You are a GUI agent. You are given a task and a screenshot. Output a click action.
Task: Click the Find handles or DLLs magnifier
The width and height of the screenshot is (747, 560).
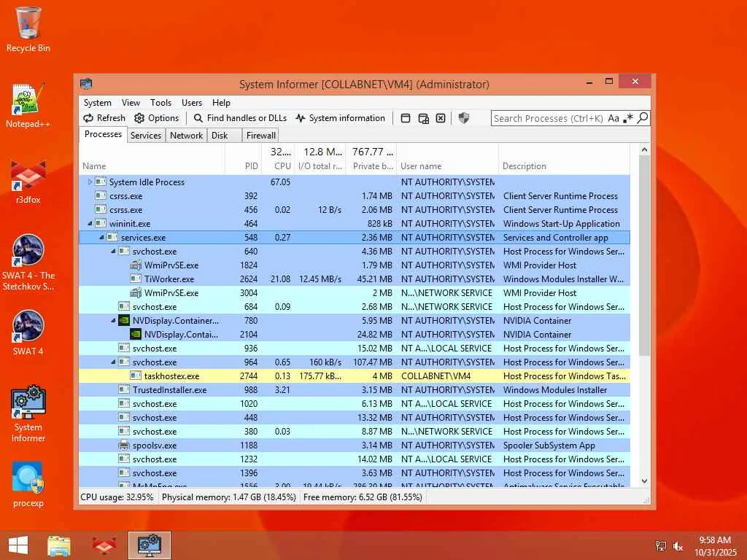[x=198, y=118]
